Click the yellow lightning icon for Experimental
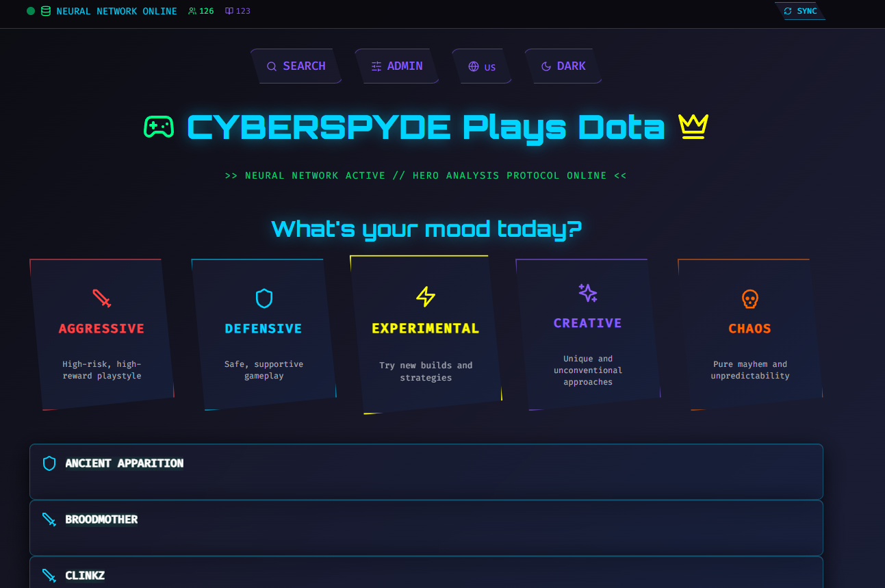Viewport: 885px width, 588px height. [x=426, y=296]
